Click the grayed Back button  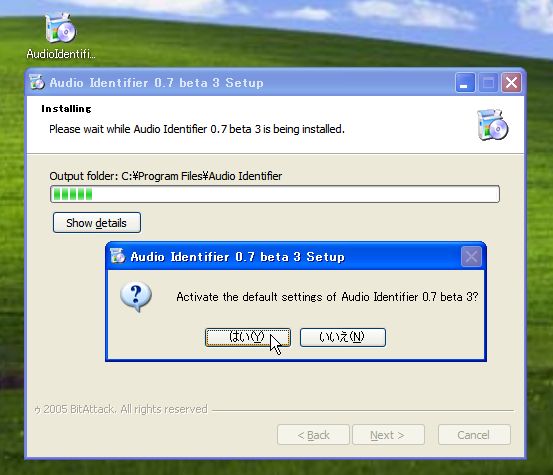click(x=314, y=435)
